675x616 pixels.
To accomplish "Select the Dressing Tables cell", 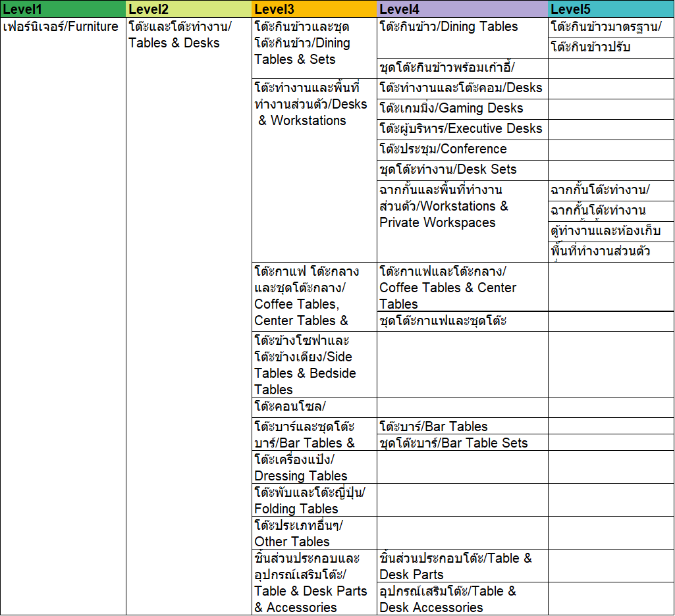I will (x=314, y=467).
